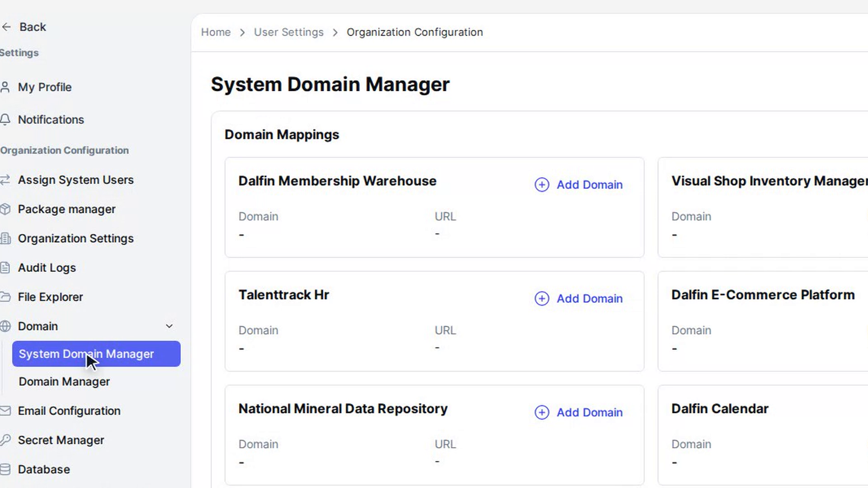Click the Domain Mappings heading
The image size is (868, 488).
coord(282,135)
